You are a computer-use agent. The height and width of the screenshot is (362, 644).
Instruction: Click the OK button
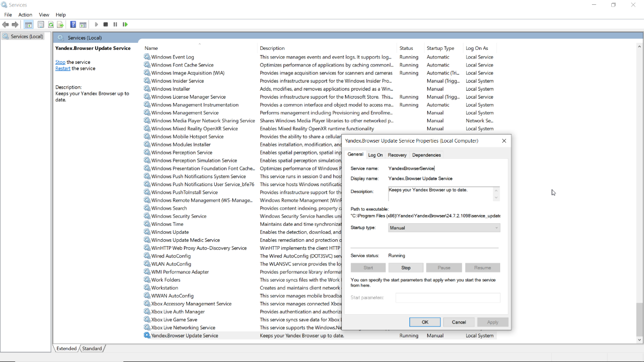click(425, 322)
